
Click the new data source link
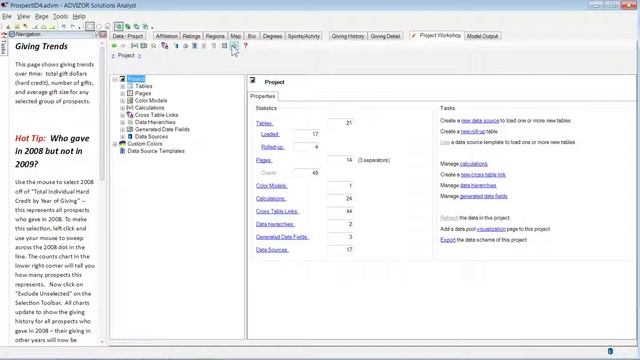click(480, 121)
